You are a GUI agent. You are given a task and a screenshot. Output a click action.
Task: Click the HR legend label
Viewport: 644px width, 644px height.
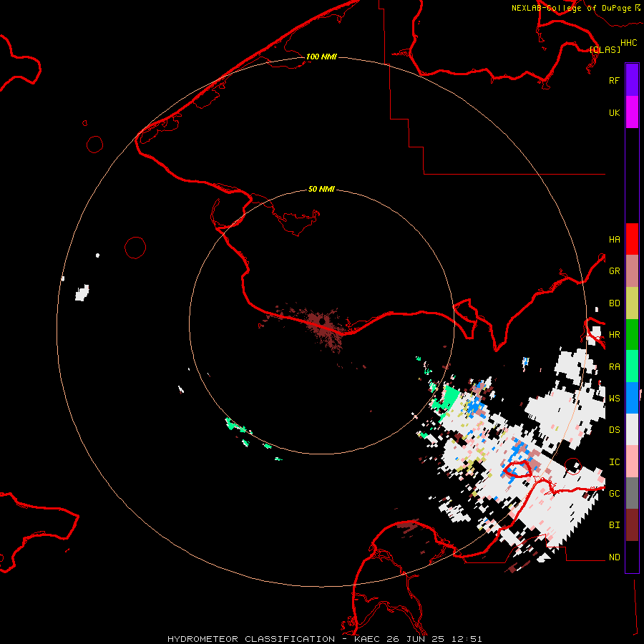[x=614, y=335]
